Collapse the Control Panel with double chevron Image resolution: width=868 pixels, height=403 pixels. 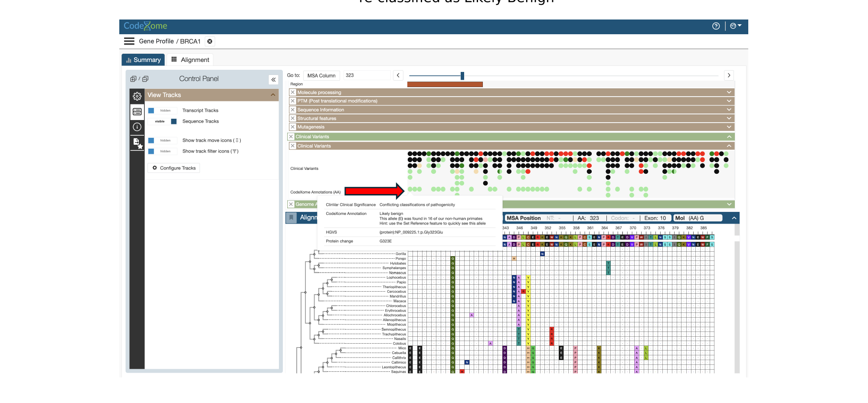coord(273,80)
